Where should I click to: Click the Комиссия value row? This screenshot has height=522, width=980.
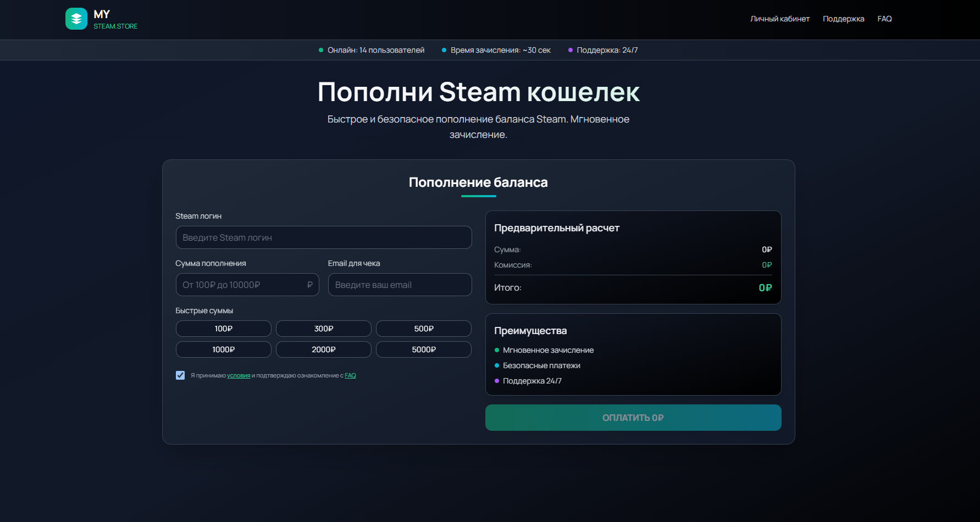point(633,265)
